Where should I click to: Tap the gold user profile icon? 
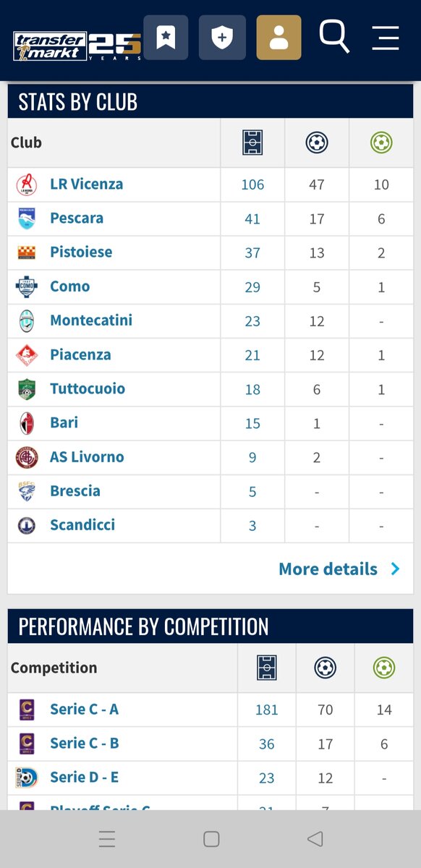[x=278, y=38]
